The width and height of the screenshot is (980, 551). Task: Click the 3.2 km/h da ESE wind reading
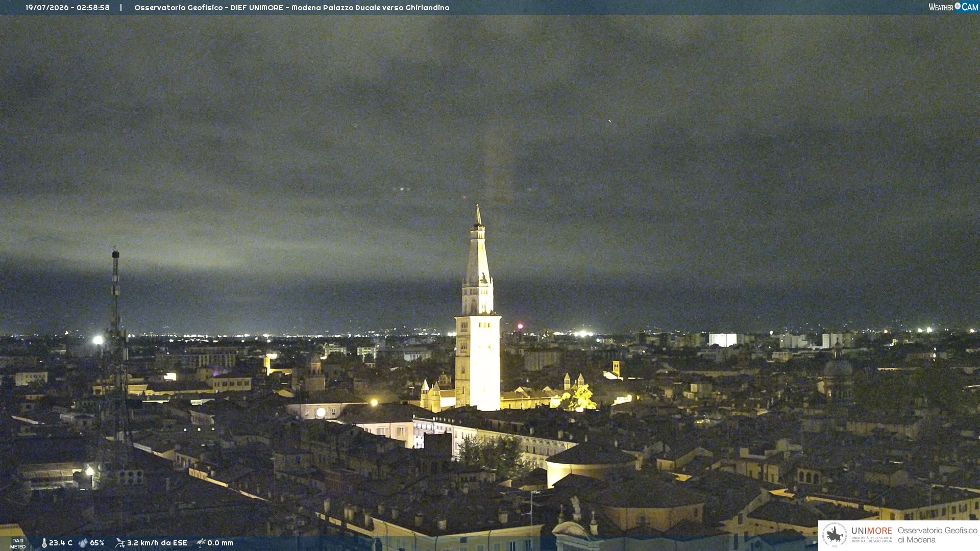[157, 543]
